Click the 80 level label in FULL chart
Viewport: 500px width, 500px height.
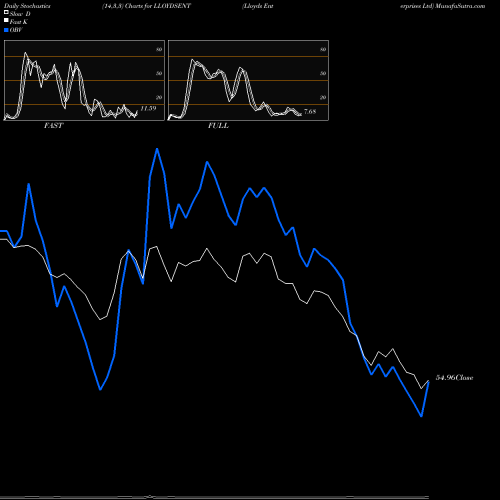tap(323, 49)
